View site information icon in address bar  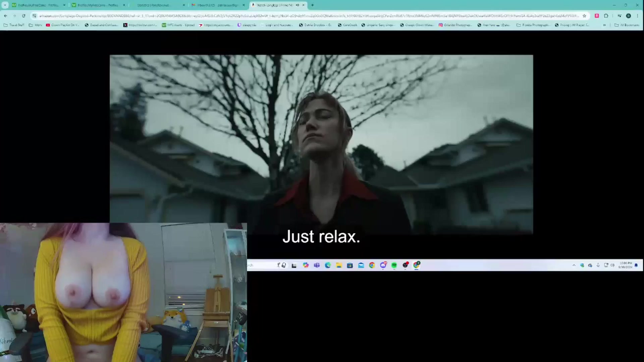pyautogui.click(x=35, y=16)
